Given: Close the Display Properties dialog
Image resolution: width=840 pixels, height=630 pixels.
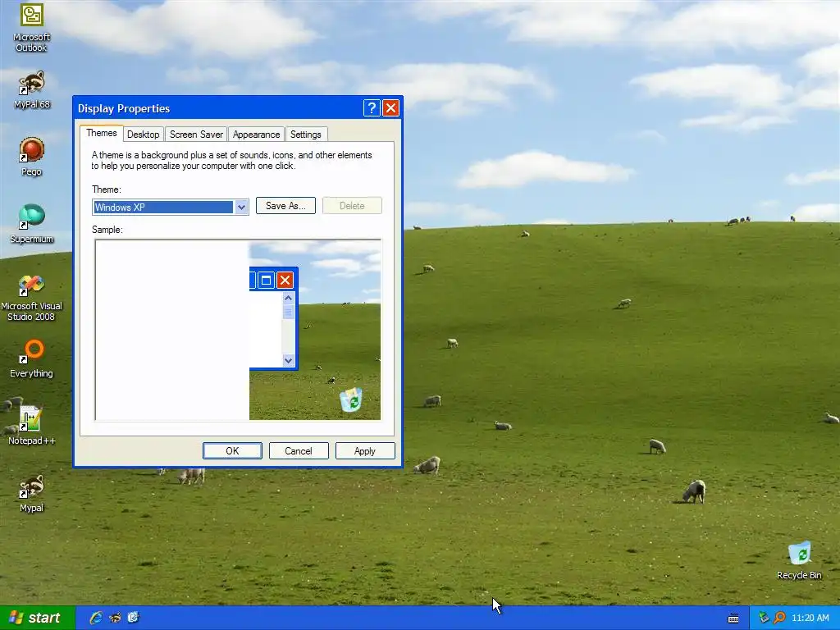Looking at the screenshot, I should (391, 108).
